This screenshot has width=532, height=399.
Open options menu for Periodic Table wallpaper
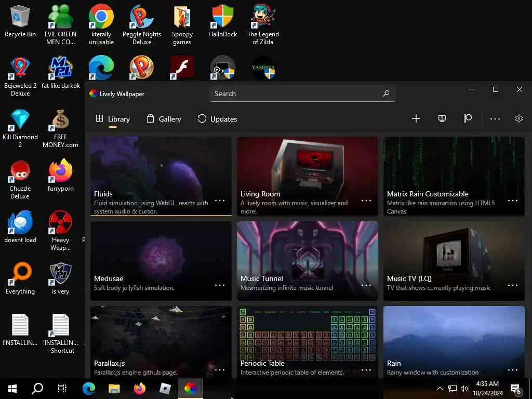366,369
